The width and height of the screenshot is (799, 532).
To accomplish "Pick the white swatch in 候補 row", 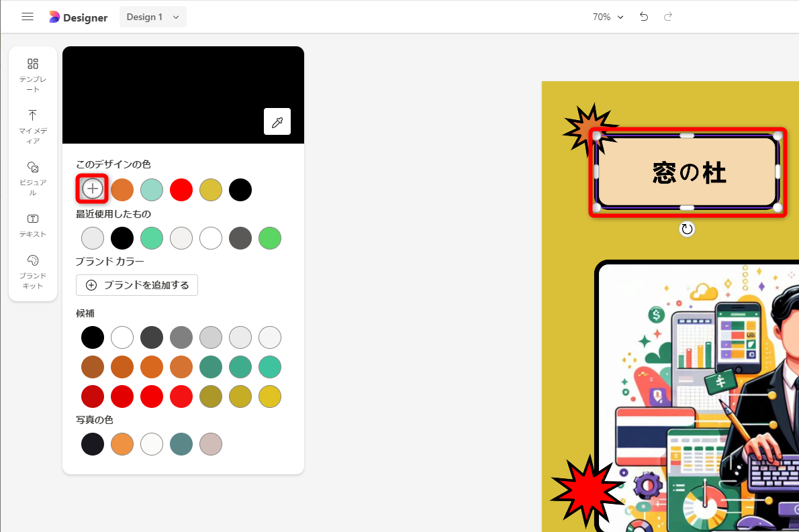I will 122,337.
